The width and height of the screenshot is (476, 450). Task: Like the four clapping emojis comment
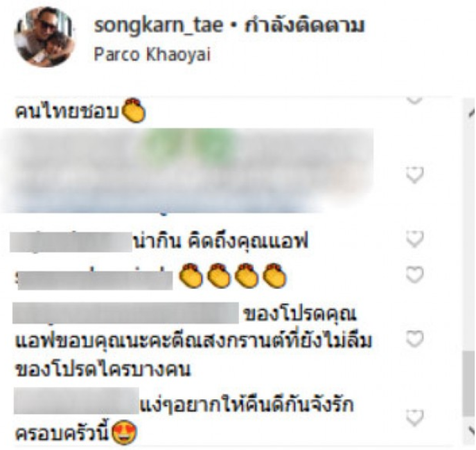coord(415,274)
